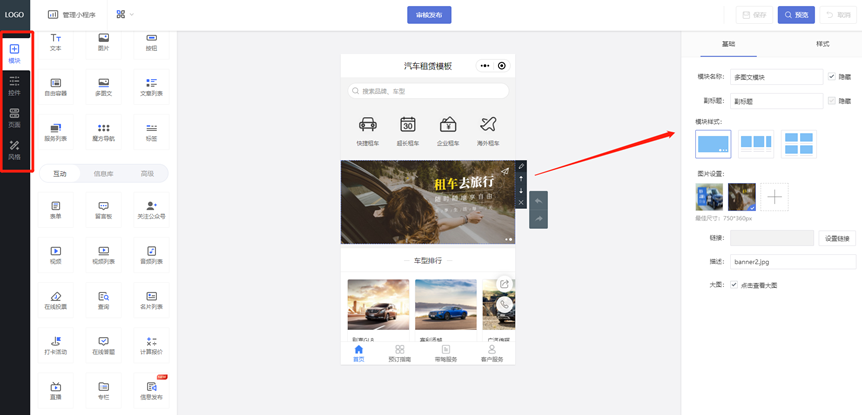Add a 多图文 module
Viewport: 862px width, 415px height.
point(103,87)
